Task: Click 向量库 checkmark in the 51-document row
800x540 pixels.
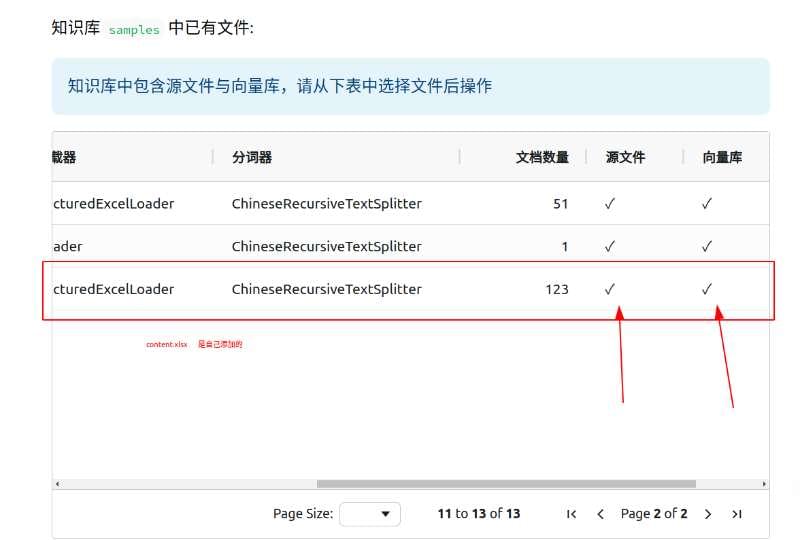Action: click(x=706, y=203)
